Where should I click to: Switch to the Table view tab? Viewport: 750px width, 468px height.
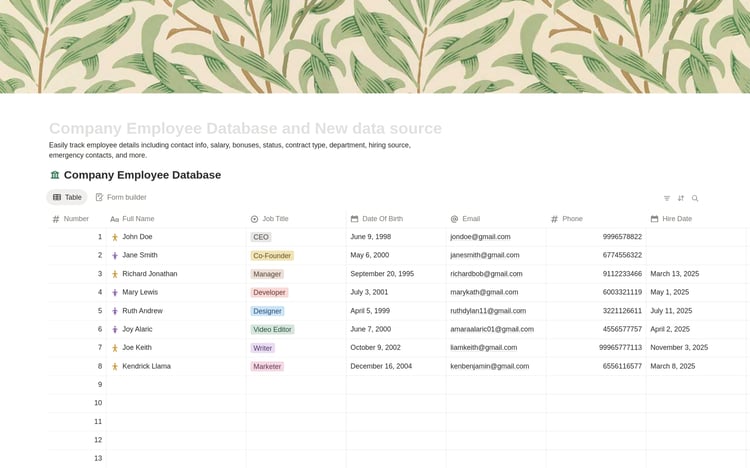[x=67, y=197]
